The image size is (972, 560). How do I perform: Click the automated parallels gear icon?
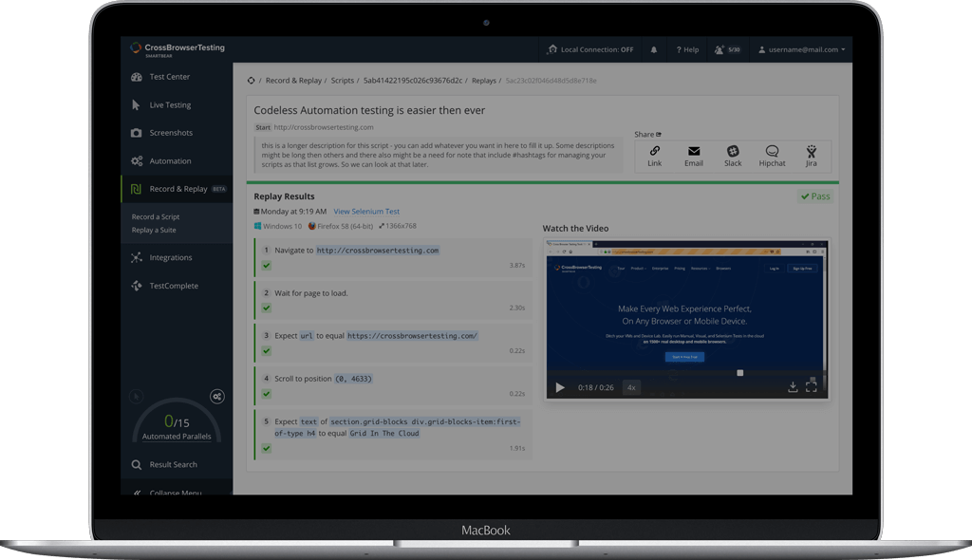pos(217,396)
